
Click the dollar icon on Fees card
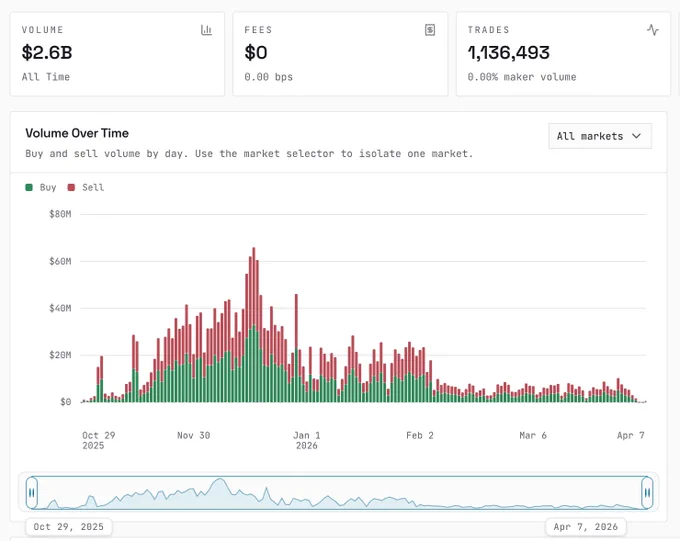(430, 30)
